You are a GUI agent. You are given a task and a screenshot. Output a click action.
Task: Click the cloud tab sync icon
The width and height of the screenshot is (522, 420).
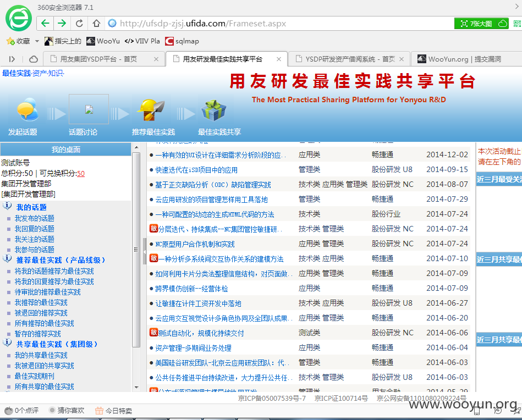click(x=34, y=59)
